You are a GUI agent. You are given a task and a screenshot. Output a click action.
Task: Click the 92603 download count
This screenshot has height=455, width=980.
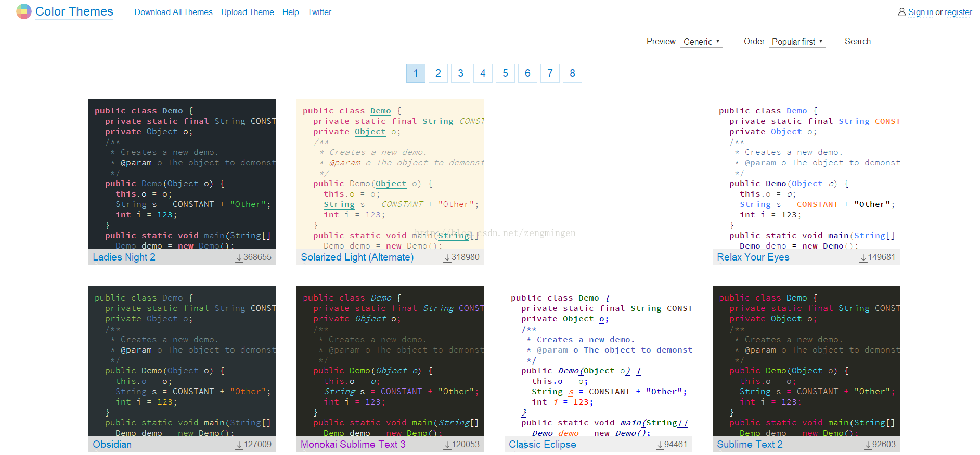point(884,445)
